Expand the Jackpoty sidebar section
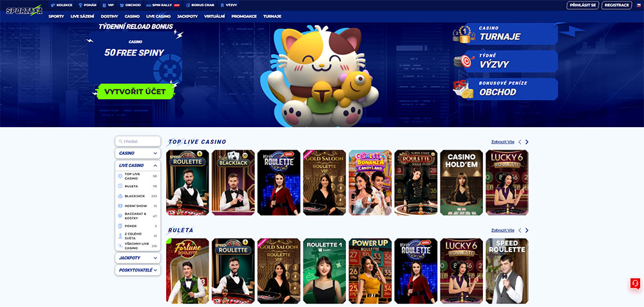Viewport: 644px width, 307px height. point(138,258)
